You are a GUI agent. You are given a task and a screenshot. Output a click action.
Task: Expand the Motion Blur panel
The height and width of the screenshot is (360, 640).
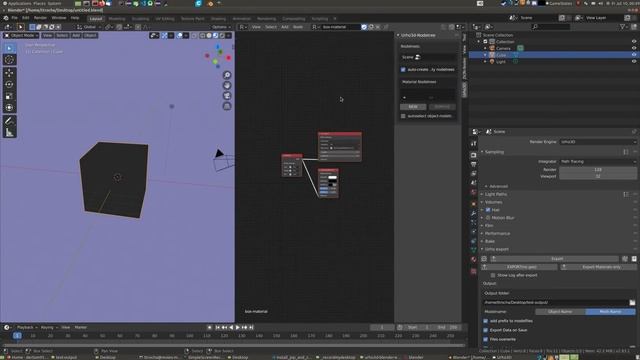click(503, 218)
